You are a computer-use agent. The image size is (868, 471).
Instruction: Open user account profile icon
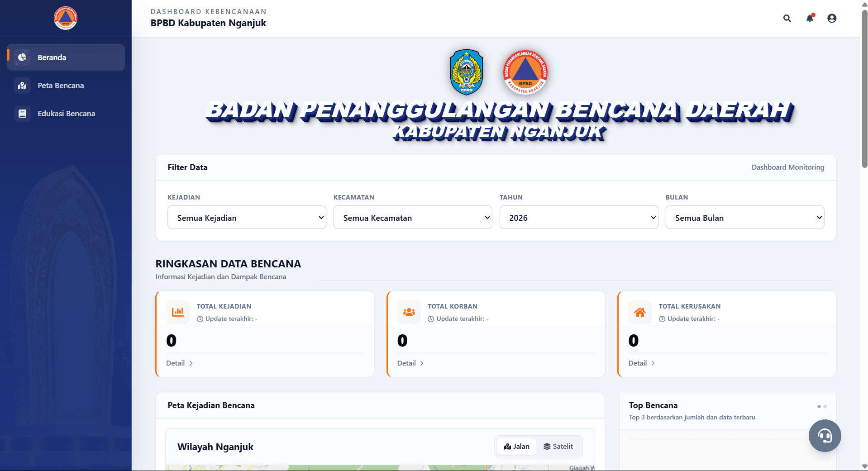point(832,19)
